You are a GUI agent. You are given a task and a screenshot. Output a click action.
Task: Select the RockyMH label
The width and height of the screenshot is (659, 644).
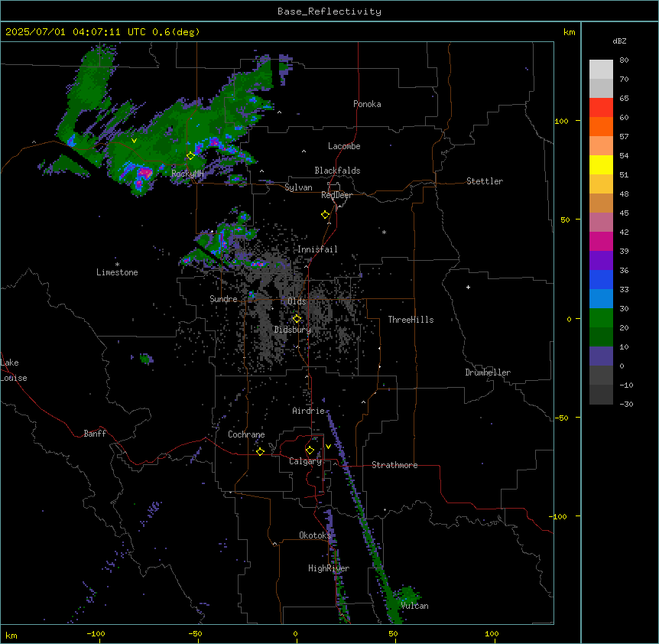[x=187, y=174]
